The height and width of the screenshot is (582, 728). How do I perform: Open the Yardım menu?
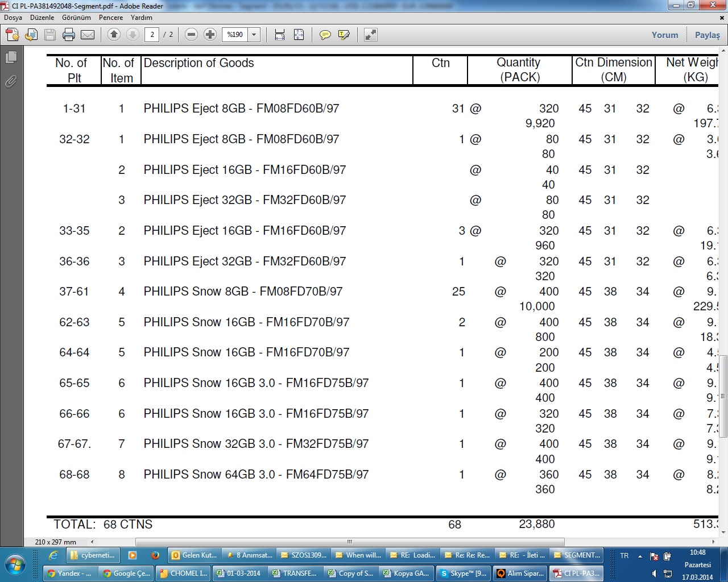[142, 18]
